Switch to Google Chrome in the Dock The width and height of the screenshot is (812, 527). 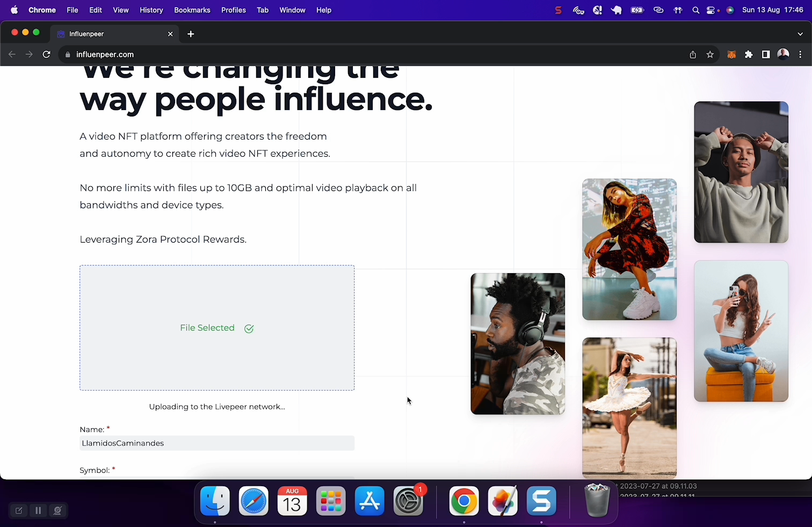(x=464, y=501)
